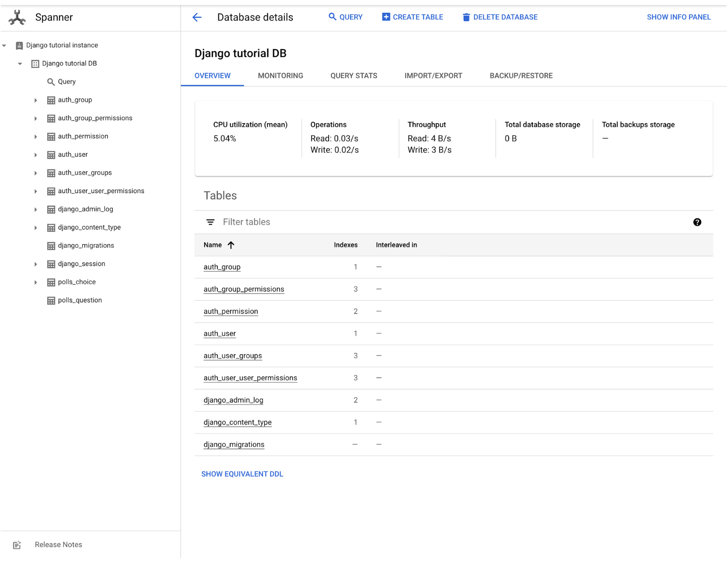Select auth_user_user_permissions label in sidebar tree

[x=101, y=191]
